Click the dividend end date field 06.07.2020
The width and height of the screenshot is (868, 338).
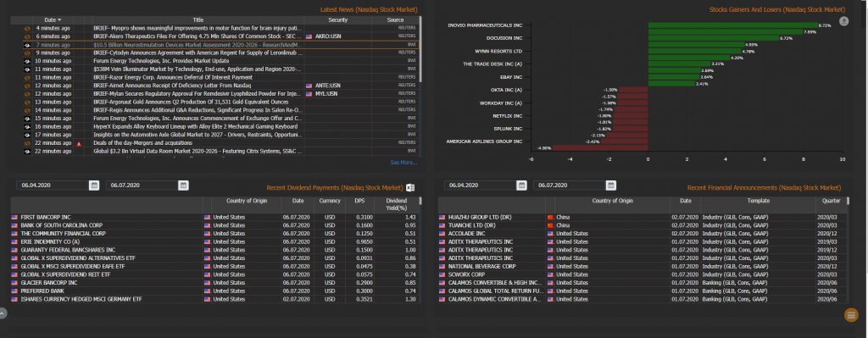142,186
